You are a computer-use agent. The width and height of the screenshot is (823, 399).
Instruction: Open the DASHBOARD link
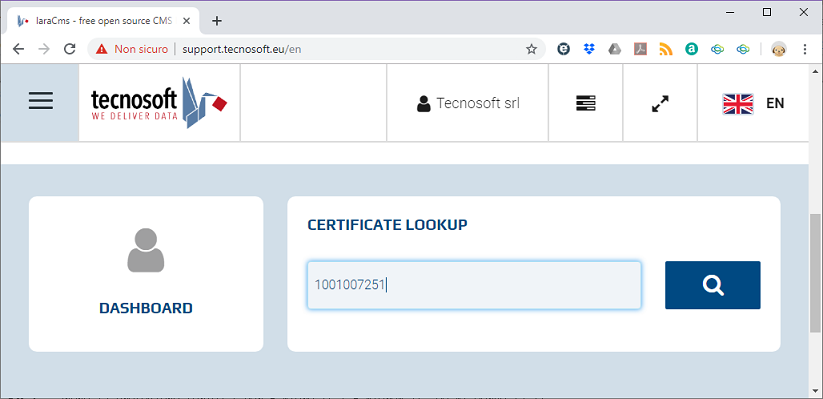146,308
